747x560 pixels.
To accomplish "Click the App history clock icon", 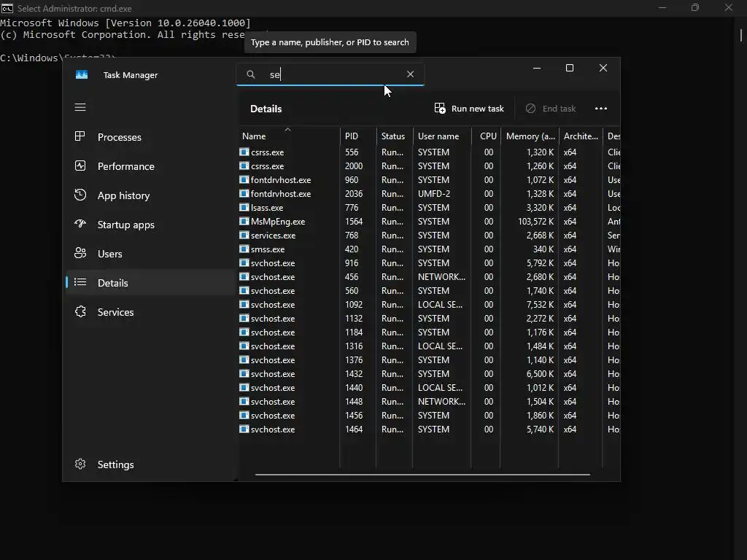I will point(80,195).
